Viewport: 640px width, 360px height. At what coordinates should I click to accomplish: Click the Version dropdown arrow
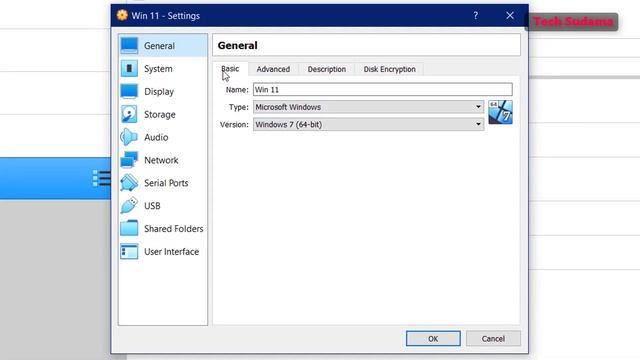pos(478,124)
